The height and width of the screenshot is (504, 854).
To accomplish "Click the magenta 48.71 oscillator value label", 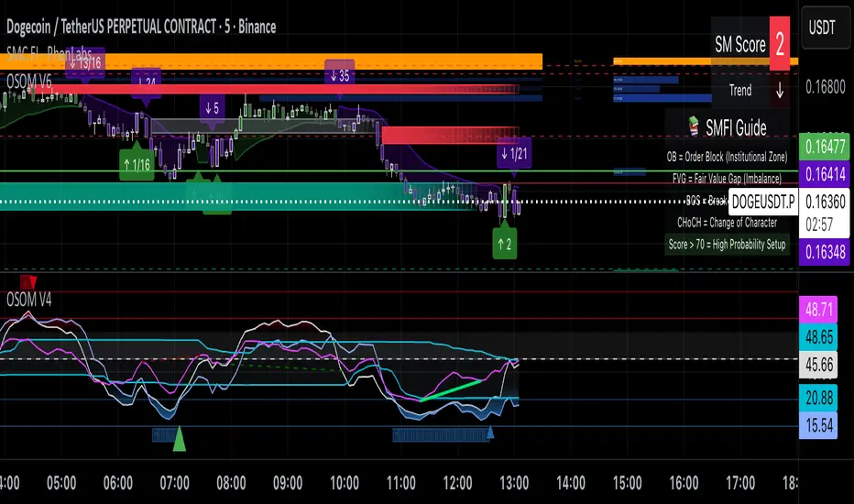I will [x=818, y=310].
